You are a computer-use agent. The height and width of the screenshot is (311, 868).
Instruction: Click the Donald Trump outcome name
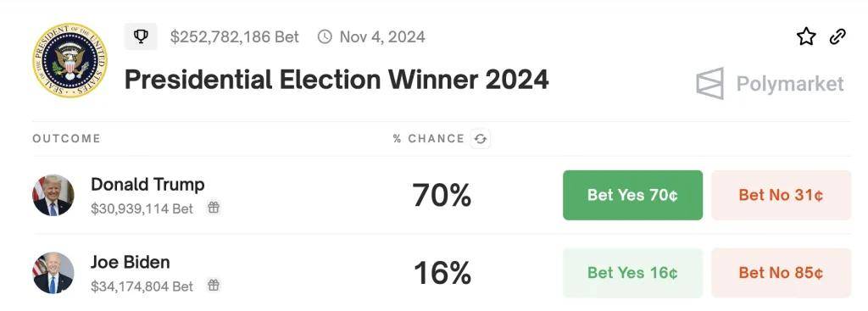coord(147,184)
